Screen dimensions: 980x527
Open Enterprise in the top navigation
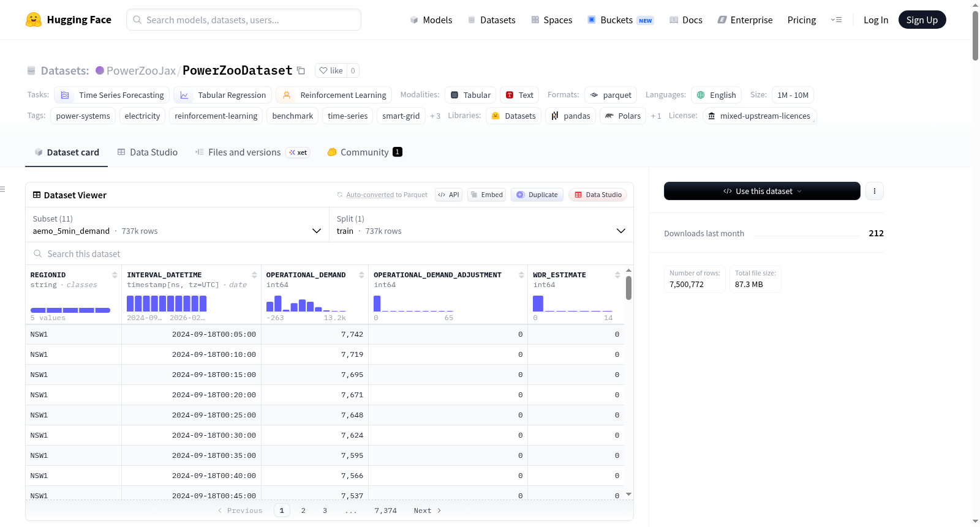(745, 20)
